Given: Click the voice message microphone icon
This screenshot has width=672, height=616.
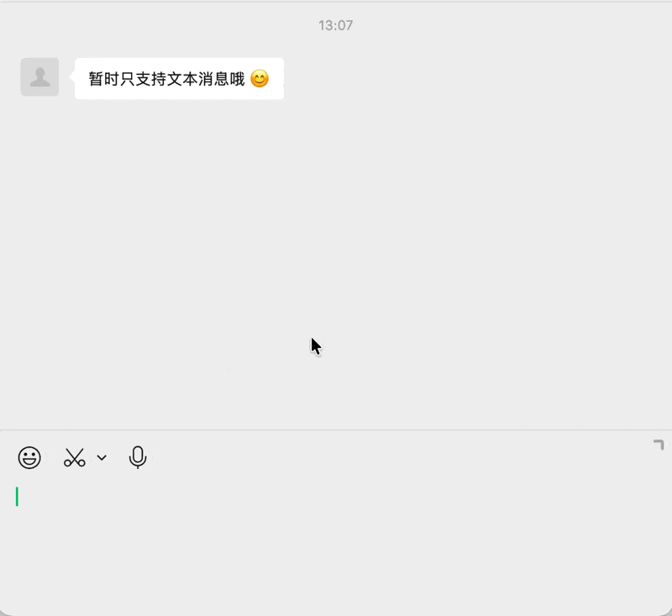Looking at the screenshot, I should point(137,457).
